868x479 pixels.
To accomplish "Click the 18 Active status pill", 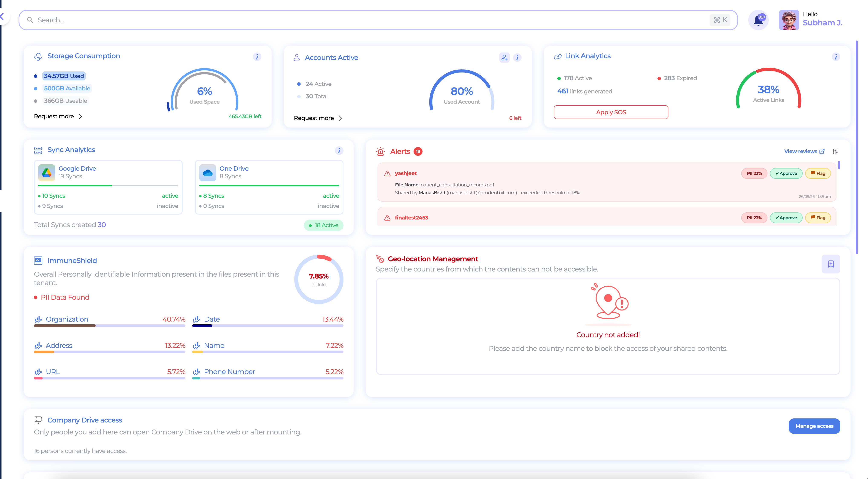I will (323, 225).
